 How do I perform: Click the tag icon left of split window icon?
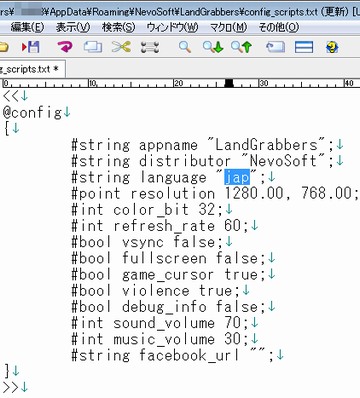[275, 47]
